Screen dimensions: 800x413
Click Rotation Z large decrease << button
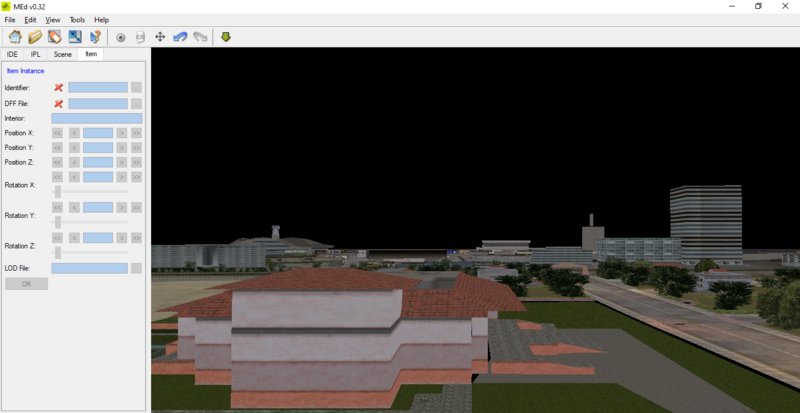click(57, 238)
